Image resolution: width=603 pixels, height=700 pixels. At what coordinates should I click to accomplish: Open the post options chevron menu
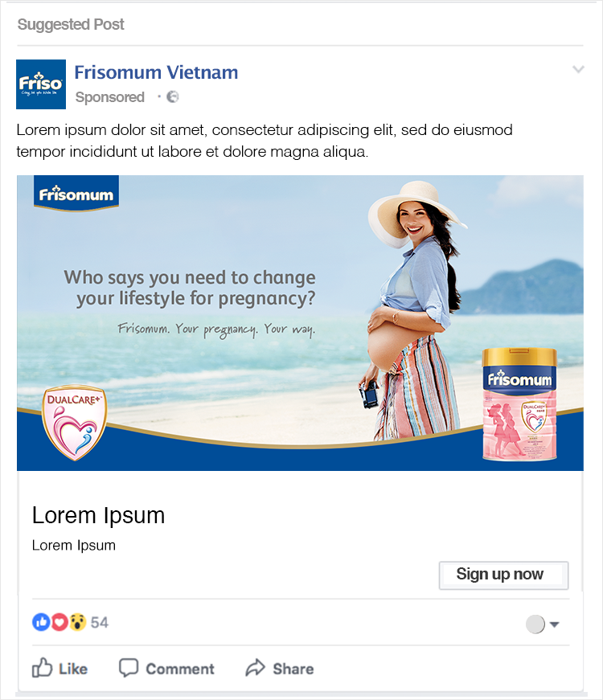[x=578, y=69]
